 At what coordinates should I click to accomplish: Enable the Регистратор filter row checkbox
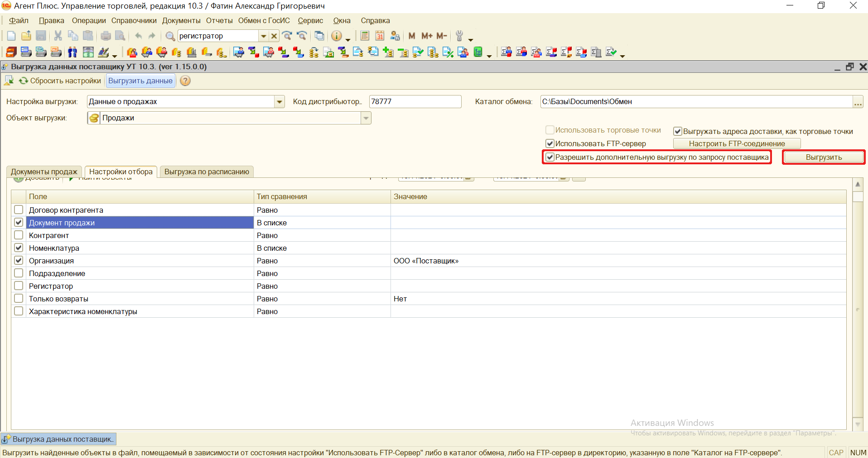coord(19,286)
